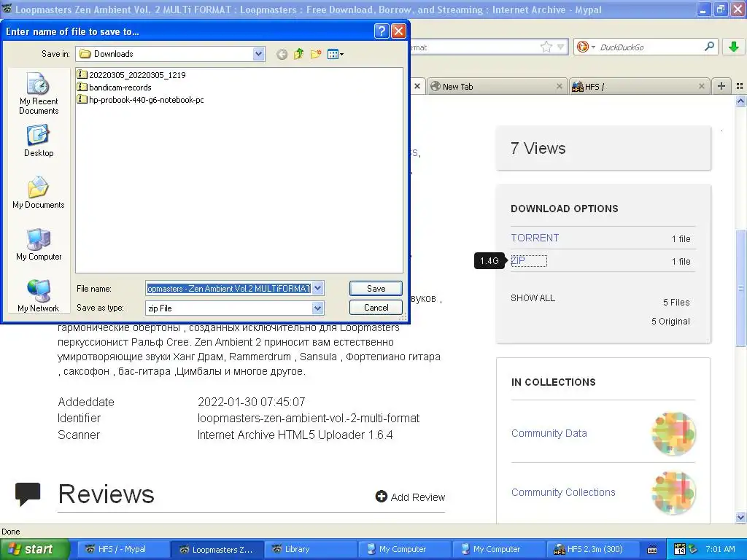Switch to HFS / - Mypal taskbar item
The width and height of the screenshot is (747, 560).
[122, 549]
